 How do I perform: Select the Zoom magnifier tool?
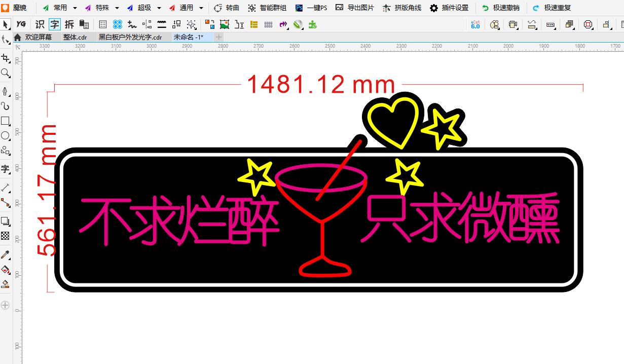pyautogui.click(x=5, y=73)
